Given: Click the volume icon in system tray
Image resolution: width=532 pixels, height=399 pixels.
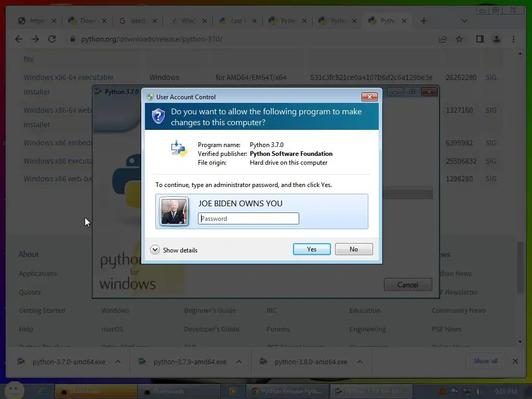Looking at the screenshot, I should 478,392.
